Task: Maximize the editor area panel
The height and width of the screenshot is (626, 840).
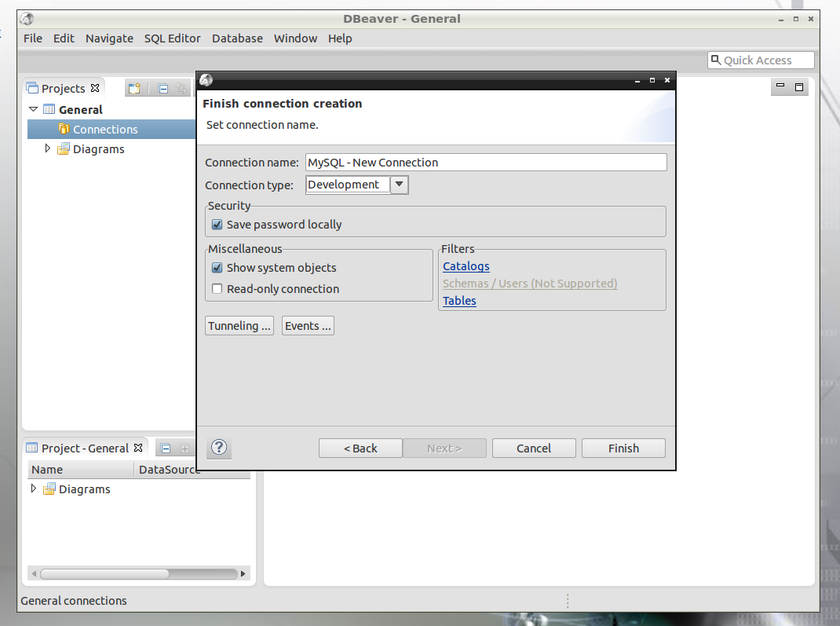Action: (x=798, y=87)
